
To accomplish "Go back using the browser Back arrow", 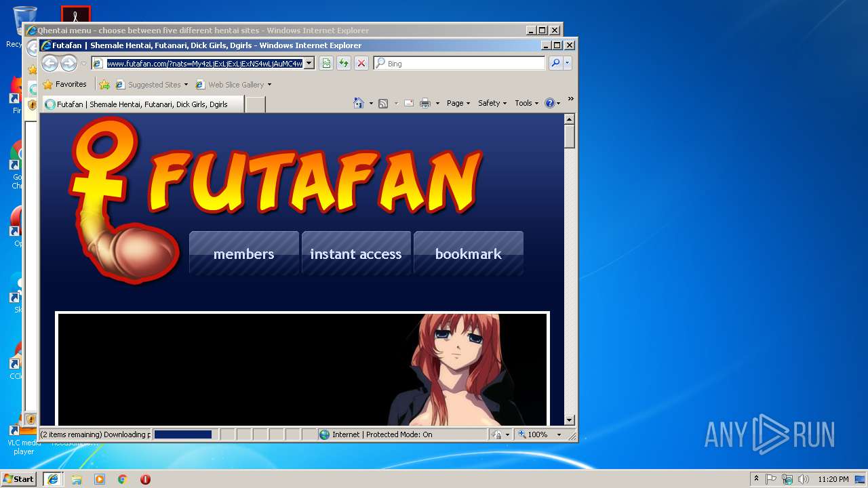I will 50,64.
